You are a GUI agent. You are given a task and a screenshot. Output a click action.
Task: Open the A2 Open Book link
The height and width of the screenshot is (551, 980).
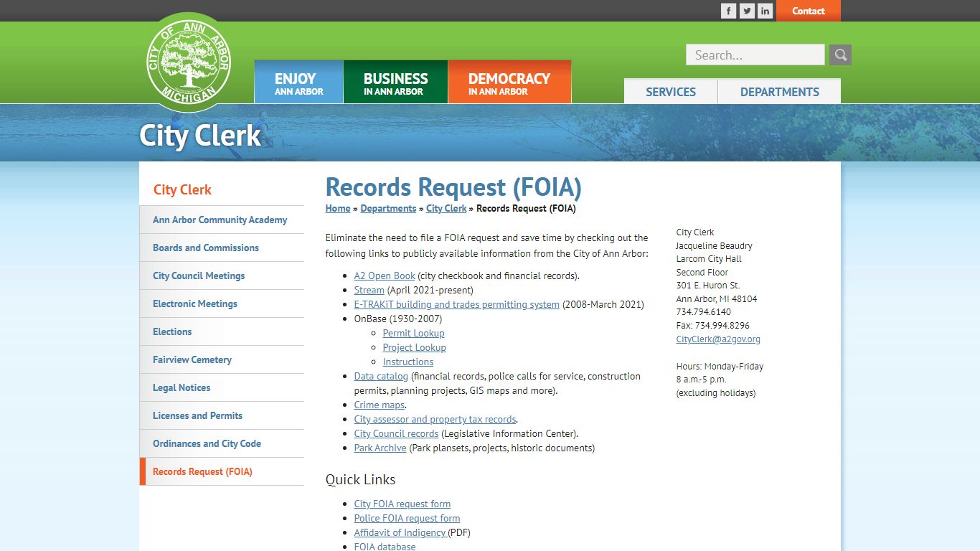pyautogui.click(x=385, y=275)
